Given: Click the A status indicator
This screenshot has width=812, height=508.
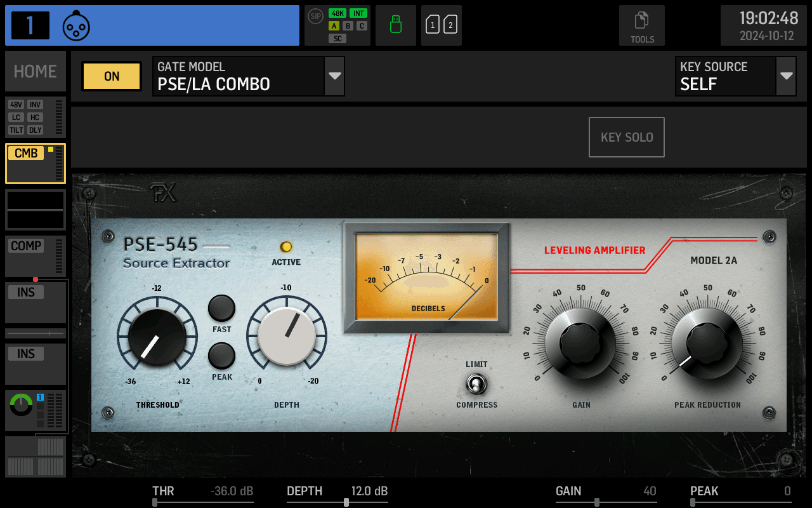Looking at the screenshot, I should pos(334,26).
